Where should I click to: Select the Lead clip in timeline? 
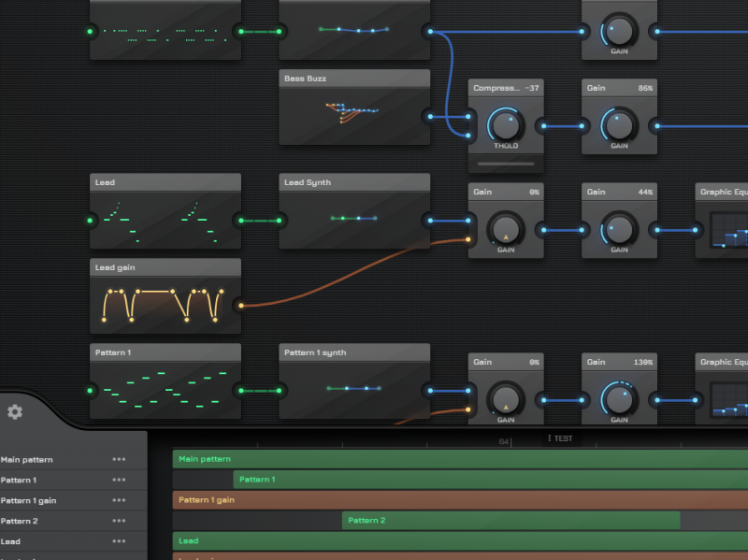460,541
